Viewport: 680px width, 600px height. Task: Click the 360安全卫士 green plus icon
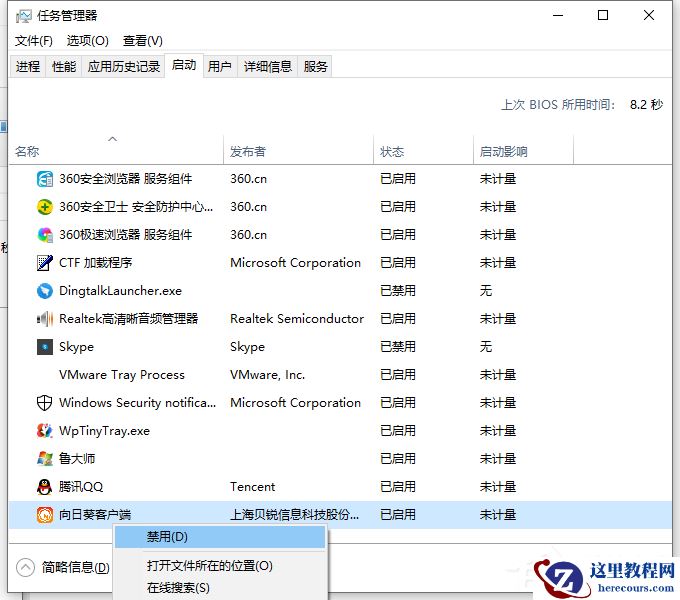[x=45, y=207]
